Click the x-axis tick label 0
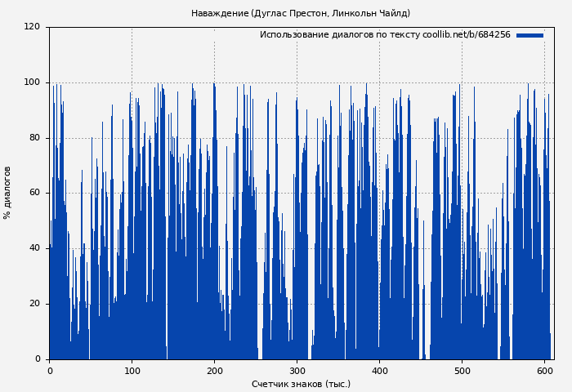 (x=49, y=371)
